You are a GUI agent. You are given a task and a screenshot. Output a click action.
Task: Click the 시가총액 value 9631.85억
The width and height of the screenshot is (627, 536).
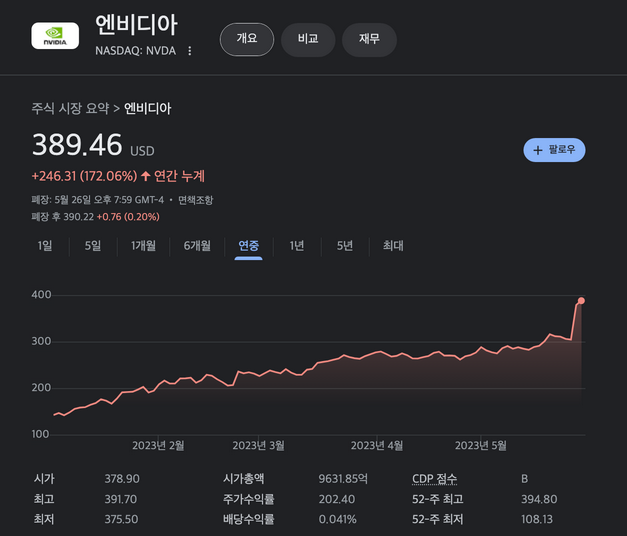(343, 479)
